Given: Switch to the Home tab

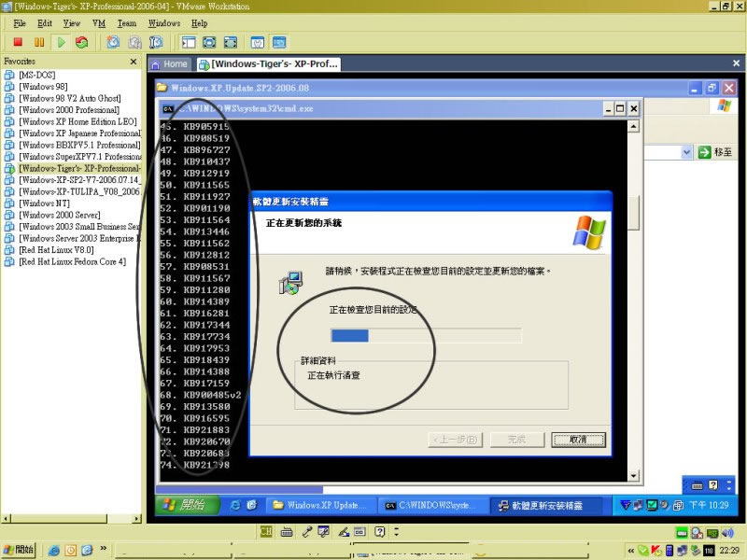Looking at the screenshot, I should [x=170, y=63].
